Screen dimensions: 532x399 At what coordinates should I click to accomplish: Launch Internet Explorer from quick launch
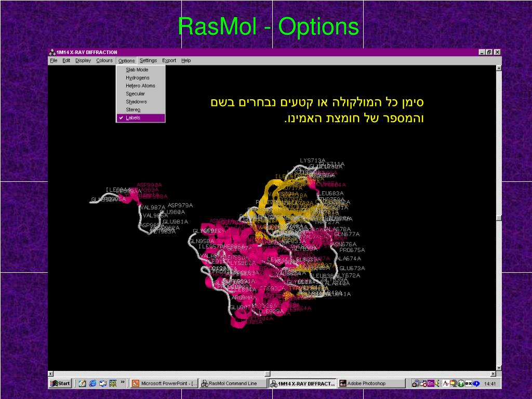(x=92, y=383)
